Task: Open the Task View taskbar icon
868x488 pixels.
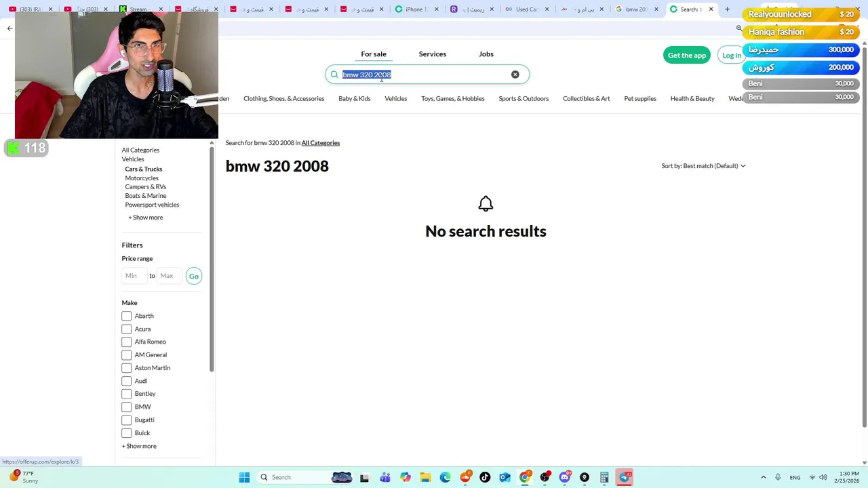Action: click(x=364, y=477)
